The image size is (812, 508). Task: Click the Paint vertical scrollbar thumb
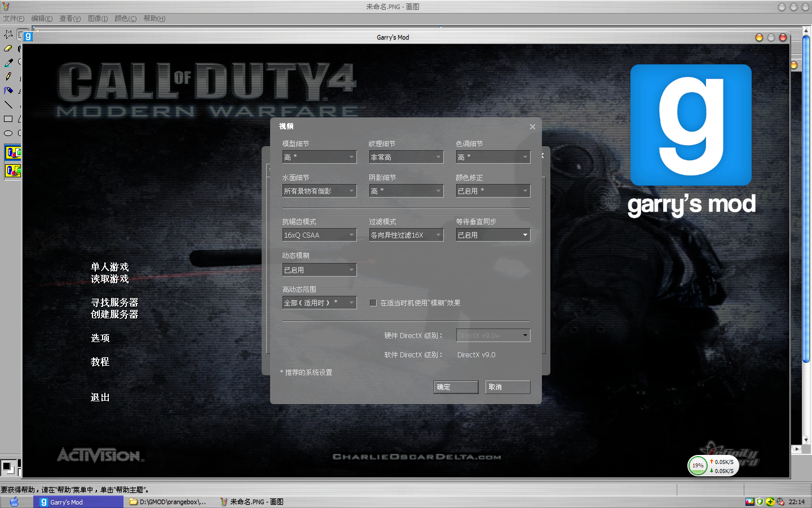pyautogui.click(x=806, y=199)
